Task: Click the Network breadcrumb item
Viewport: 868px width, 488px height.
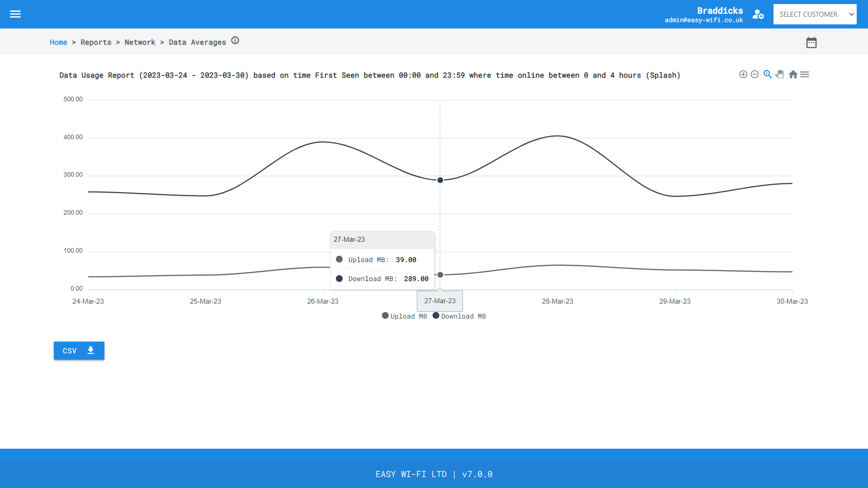Action: click(140, 42)
